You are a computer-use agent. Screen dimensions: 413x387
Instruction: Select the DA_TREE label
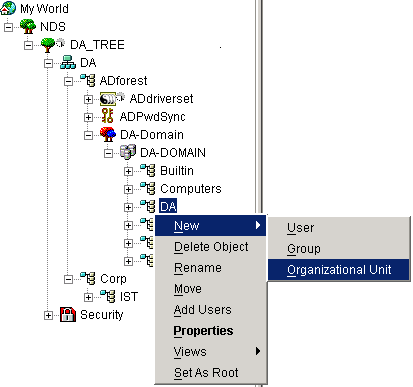tap(97, 45)
